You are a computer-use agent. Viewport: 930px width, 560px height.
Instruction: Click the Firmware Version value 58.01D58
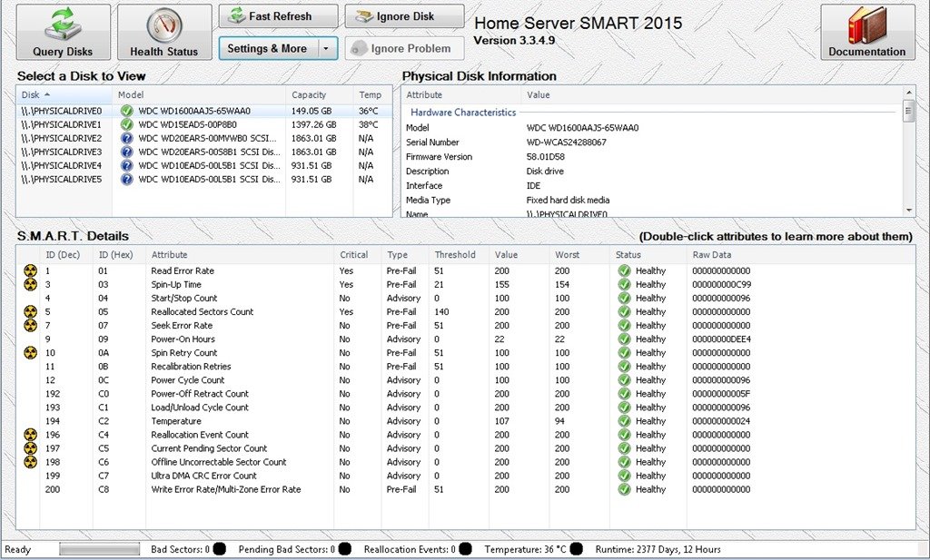(546, 157)
